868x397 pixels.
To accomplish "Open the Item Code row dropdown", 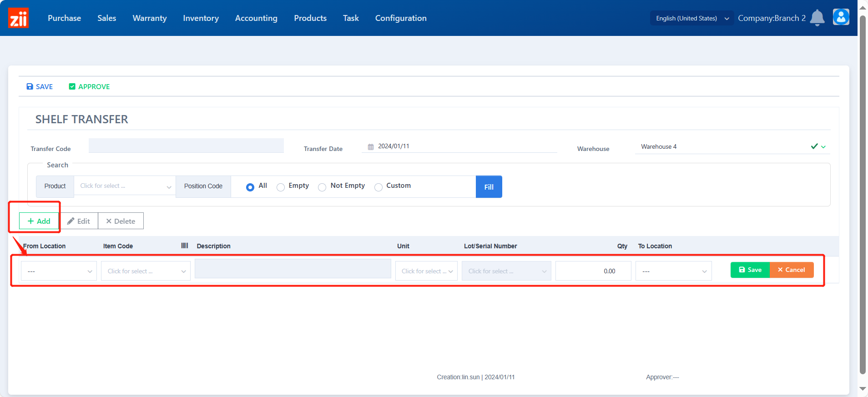I will (146, 271).
